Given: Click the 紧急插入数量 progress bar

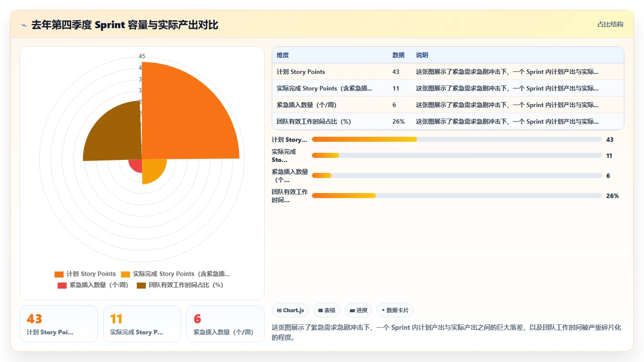Looking at the screenshot, I should click(457, 175).
